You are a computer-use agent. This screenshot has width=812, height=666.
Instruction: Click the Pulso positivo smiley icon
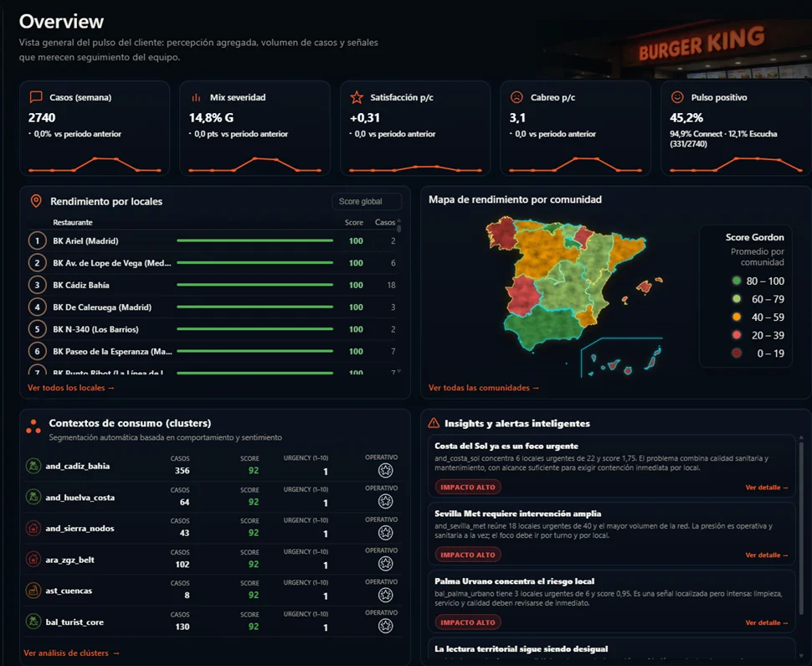click(x=677, y=97)
